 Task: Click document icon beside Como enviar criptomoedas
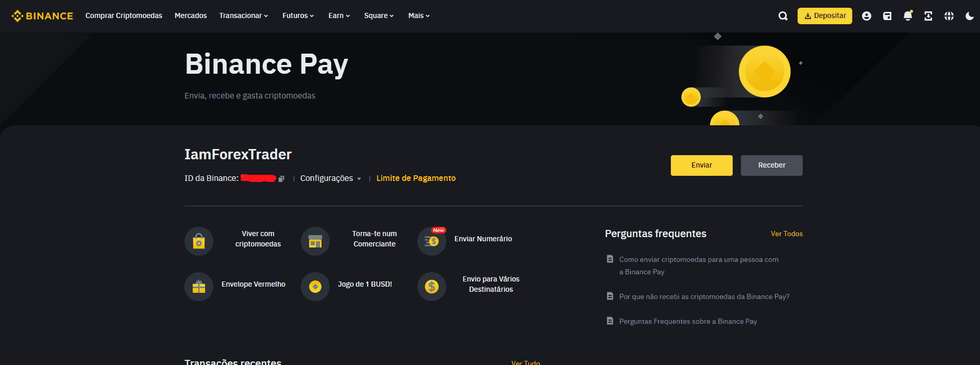tap(610, 259)
